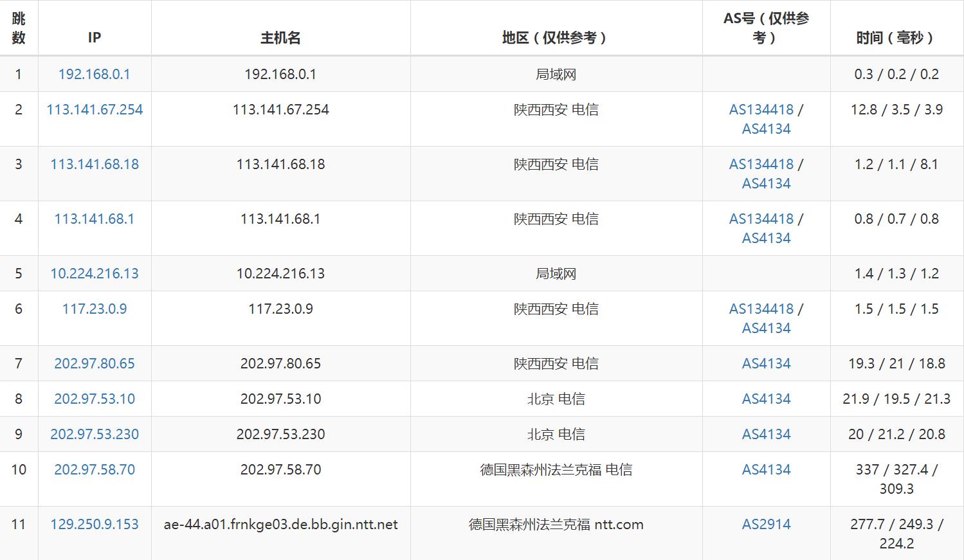
Task: Click AS134418 in the 117.23.0.9 row
Action: [x=761, y=309]
